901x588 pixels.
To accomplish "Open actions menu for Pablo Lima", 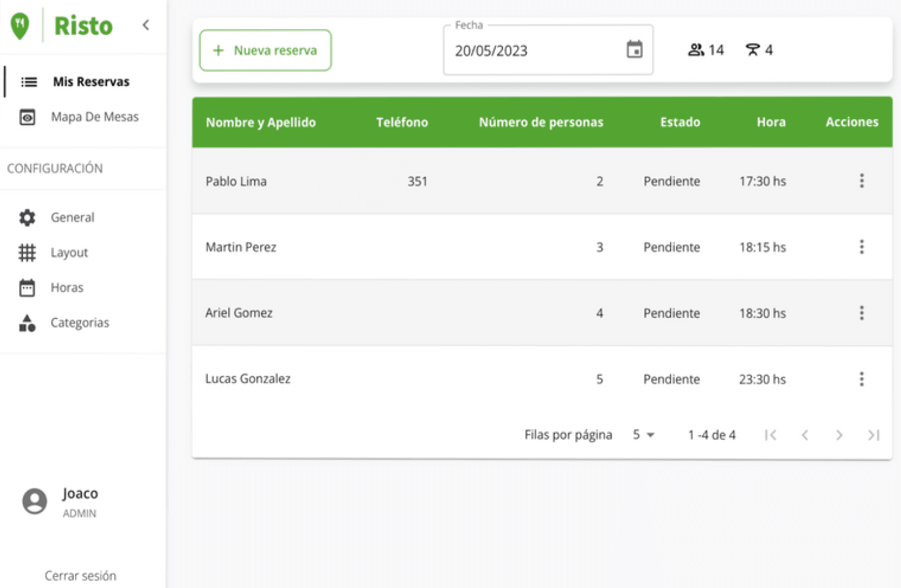I will [862, 181].
